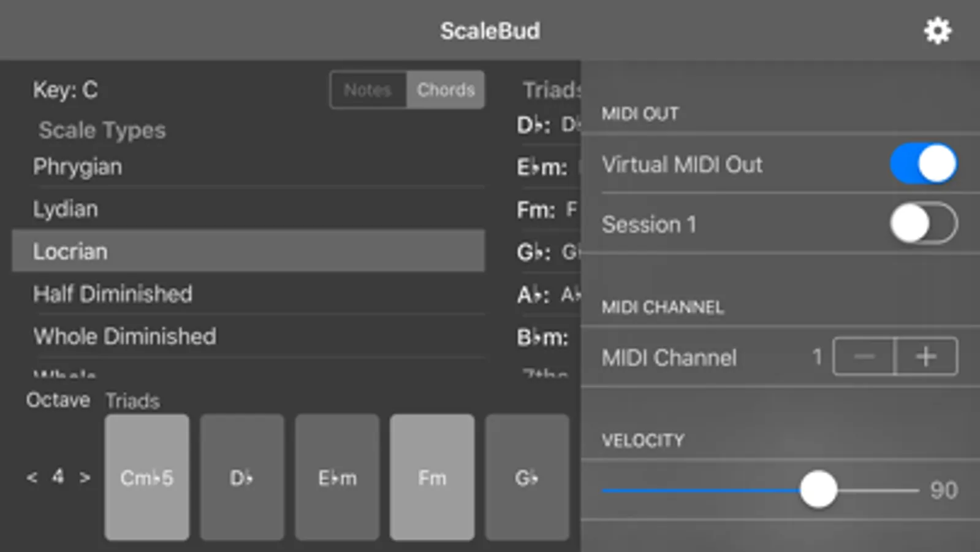The image size is (980, 552).
Task: Select the Phrygian scale type
Action: coord(248,167)
